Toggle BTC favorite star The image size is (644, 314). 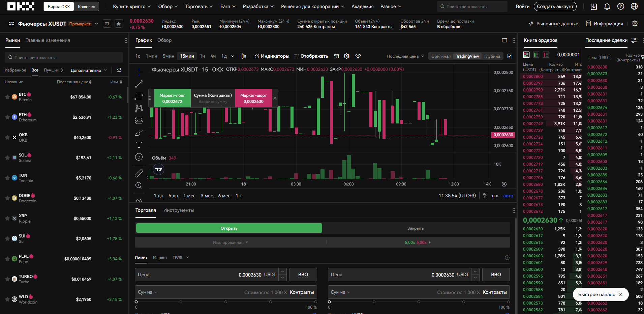(x=7, y=97)
